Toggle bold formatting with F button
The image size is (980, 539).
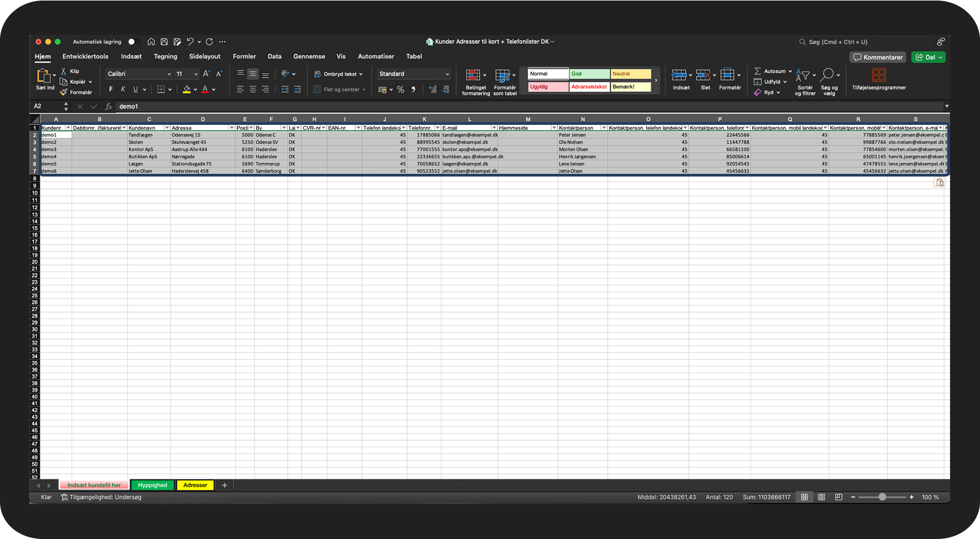[111, 89]
